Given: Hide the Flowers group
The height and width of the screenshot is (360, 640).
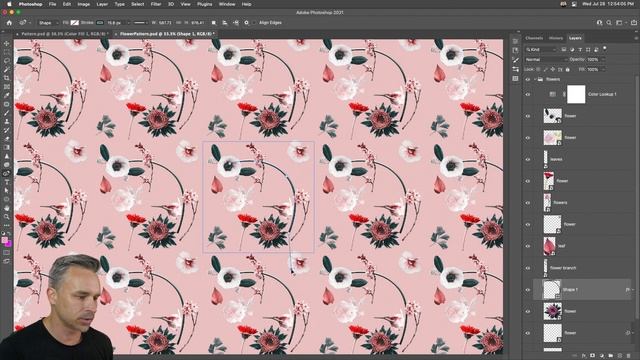Looking at the screenshot, I should 528,80.
